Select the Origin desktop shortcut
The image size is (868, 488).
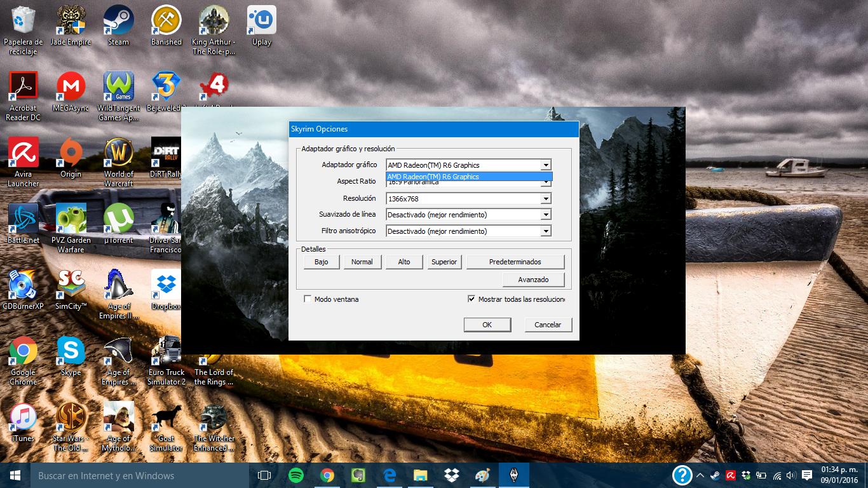(71, 158)
